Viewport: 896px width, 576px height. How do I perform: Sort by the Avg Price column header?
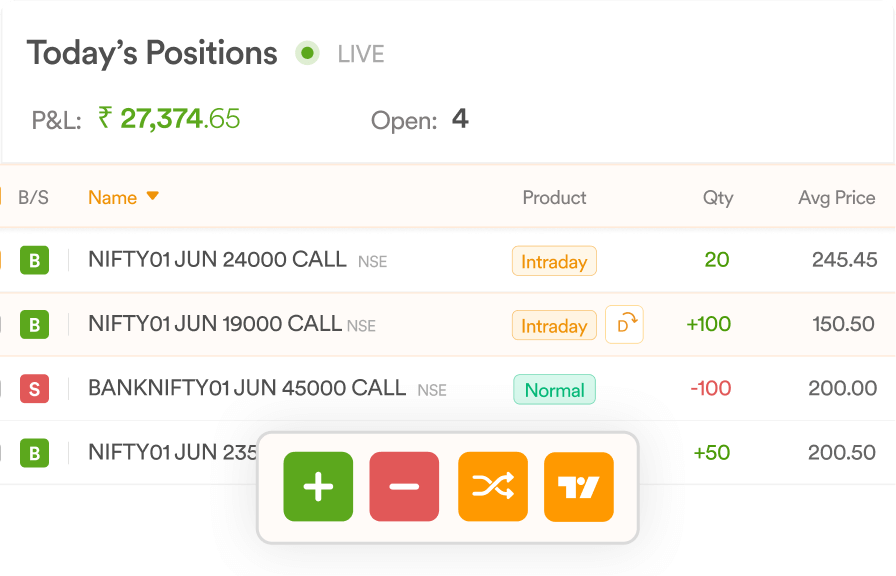coord(837,198)
